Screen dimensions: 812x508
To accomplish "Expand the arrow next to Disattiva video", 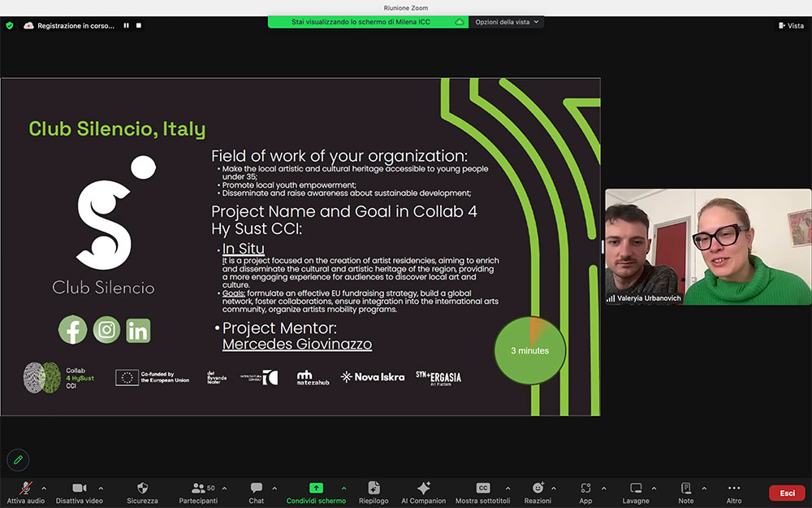I will click(101, 488).
